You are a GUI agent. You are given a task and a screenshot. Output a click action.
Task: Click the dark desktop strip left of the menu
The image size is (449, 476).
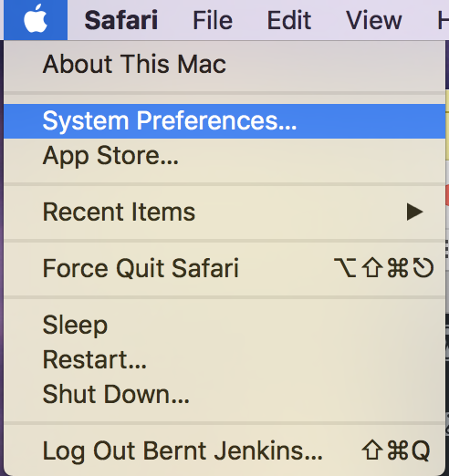[2, 258]
